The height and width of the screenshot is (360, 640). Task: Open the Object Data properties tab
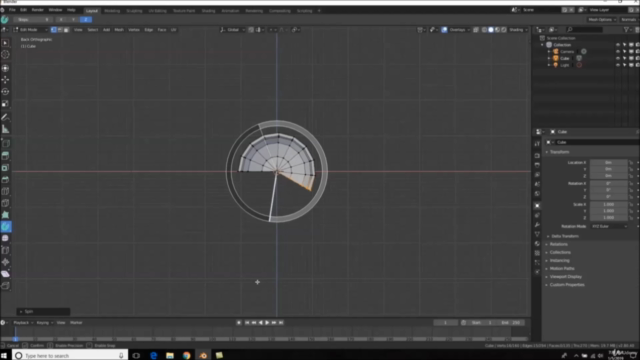537,234
